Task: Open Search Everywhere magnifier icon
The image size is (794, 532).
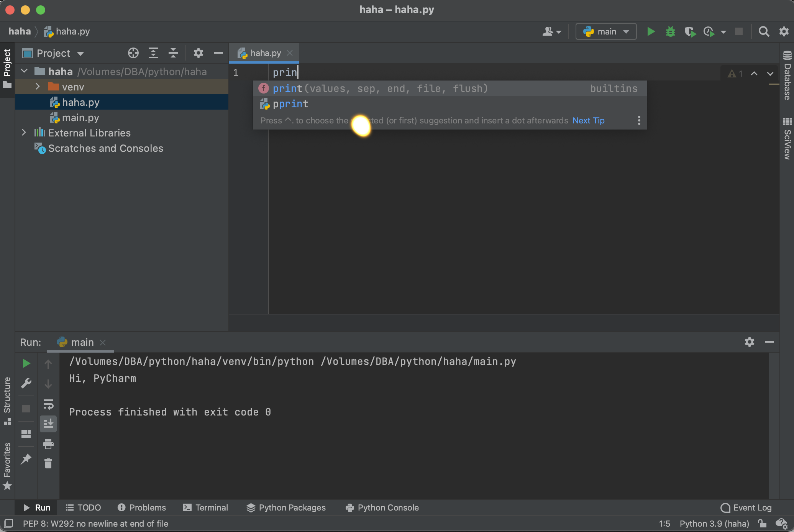Action: [x=764, y=31]
